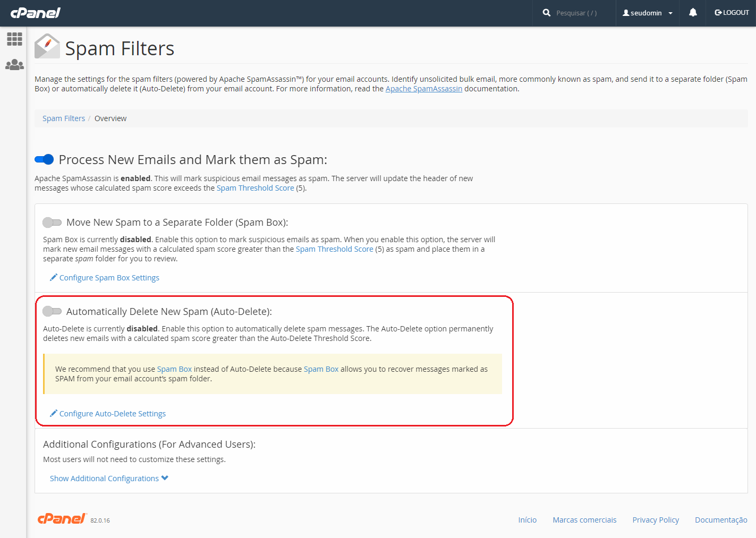Click Spam Threshold Score link under Process New Emails
The height and width of the screenshot is (538, 756).
[x=255, y=188]
